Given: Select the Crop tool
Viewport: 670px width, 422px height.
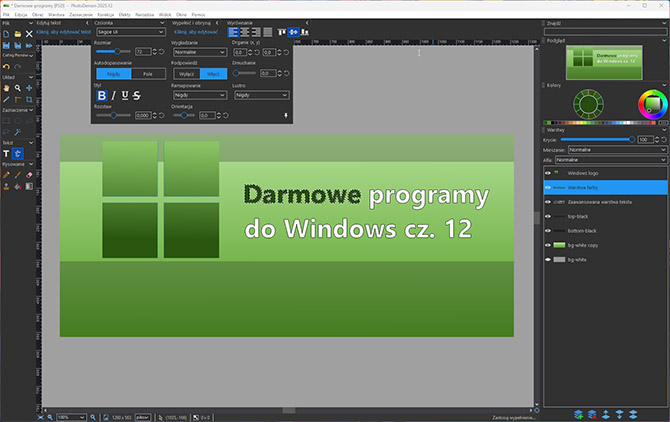Looking at the screenshot, I should pos(29,100).
